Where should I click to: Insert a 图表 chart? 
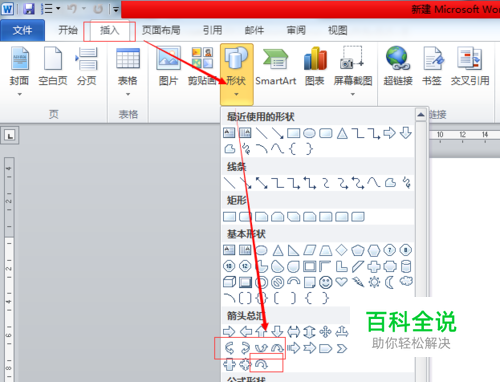click(315, 66)
